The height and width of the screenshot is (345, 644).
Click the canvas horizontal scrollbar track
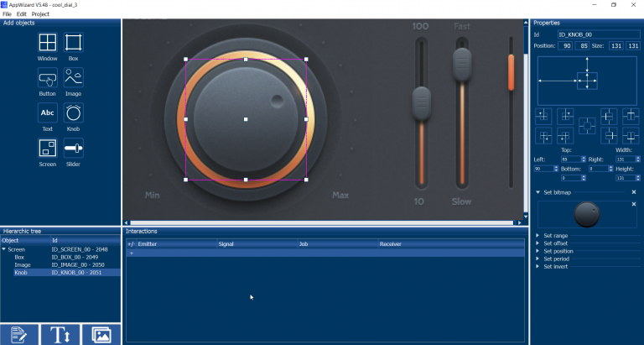click(322, 223)
